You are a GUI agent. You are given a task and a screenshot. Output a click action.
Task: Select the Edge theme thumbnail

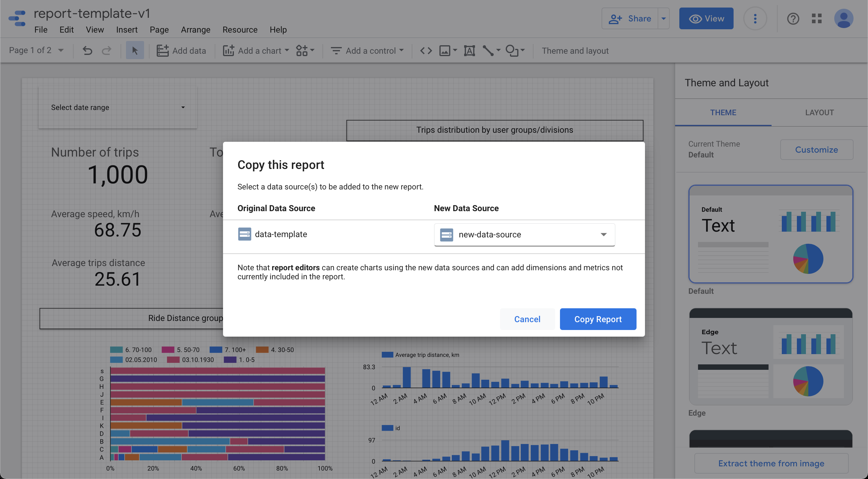[x=771, y=356]
